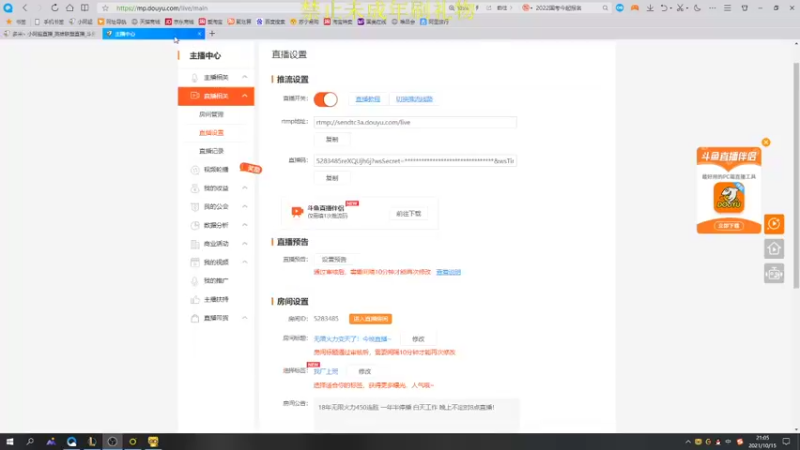Expand the 我的视频 section chevron
Image resolution: width=800 pixels, height=450 pixels.
244,262
